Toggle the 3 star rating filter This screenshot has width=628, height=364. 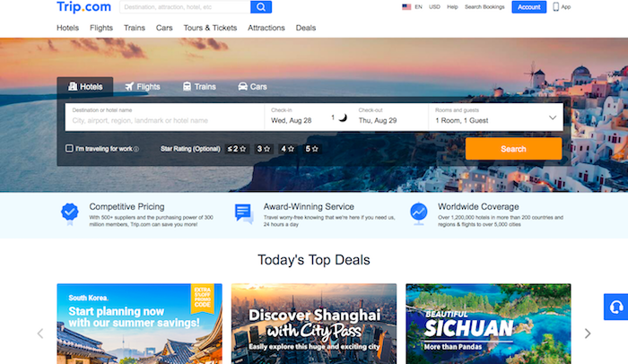coord(263,149)
